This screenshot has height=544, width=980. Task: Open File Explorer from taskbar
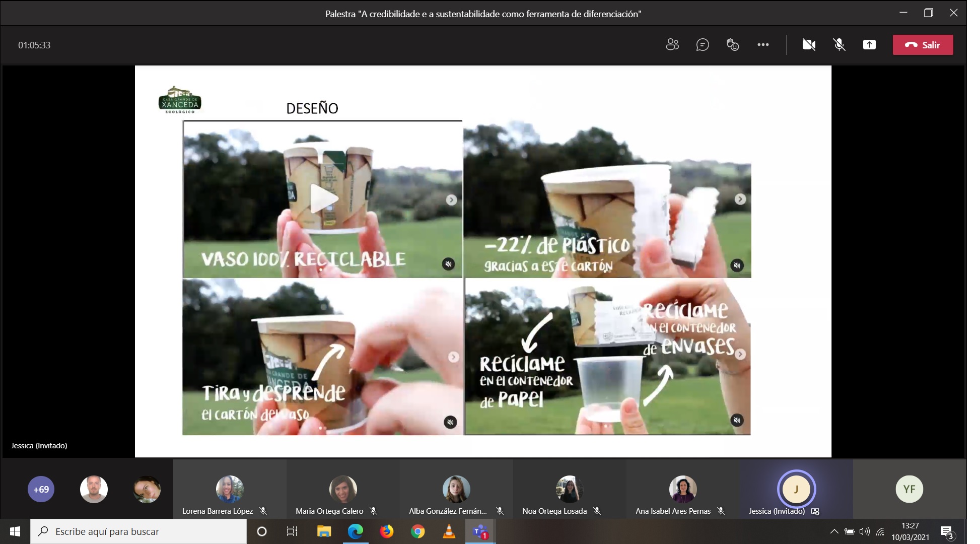tap(324, 531)
